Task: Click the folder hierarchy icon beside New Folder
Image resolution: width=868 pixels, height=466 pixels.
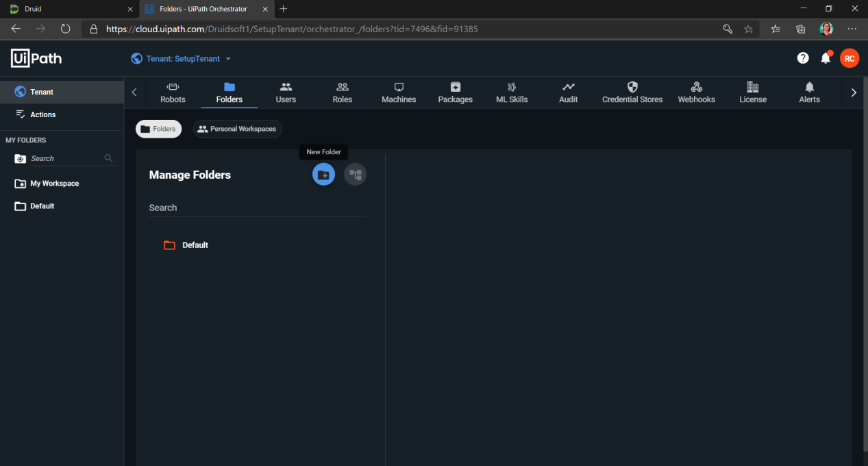Action: click(355, 175)
